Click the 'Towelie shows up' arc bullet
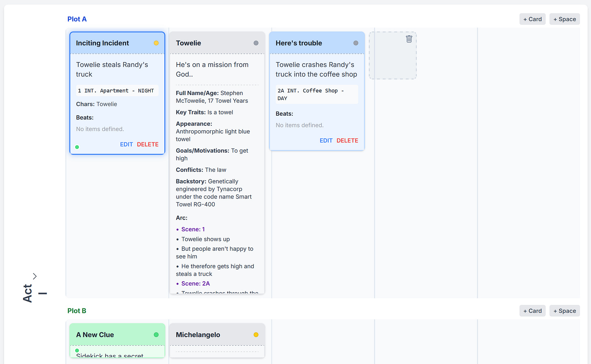Image resolution: width=591 pixels, height=364 pixels. (205, 239)
